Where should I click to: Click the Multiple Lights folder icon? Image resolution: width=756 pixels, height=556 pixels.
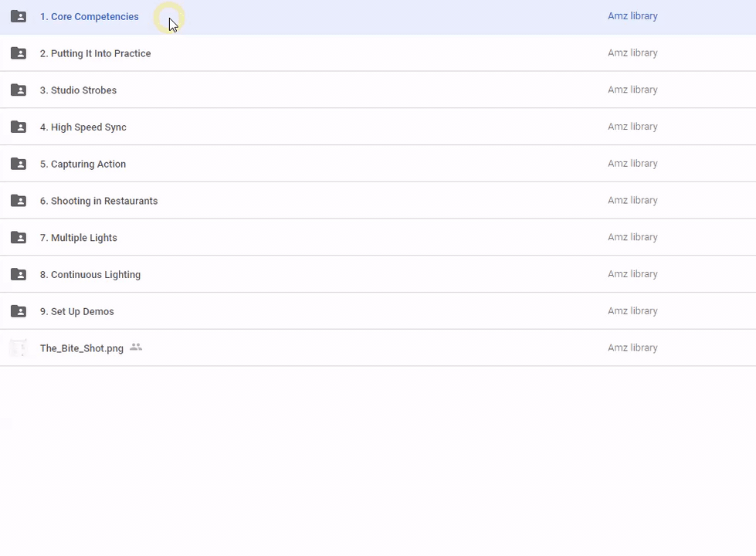point(19,238)
